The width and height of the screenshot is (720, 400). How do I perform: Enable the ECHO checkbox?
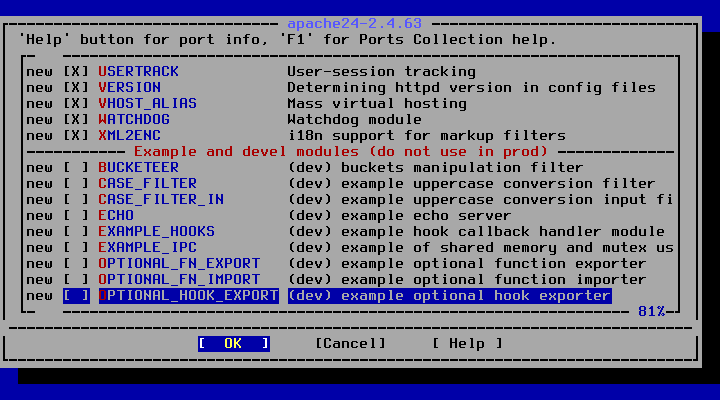pos(76,216)
